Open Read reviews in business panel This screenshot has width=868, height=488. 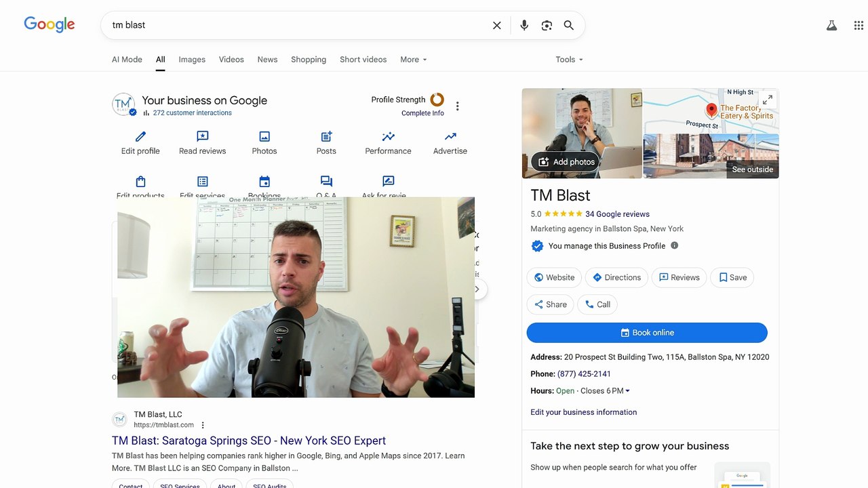202,142
